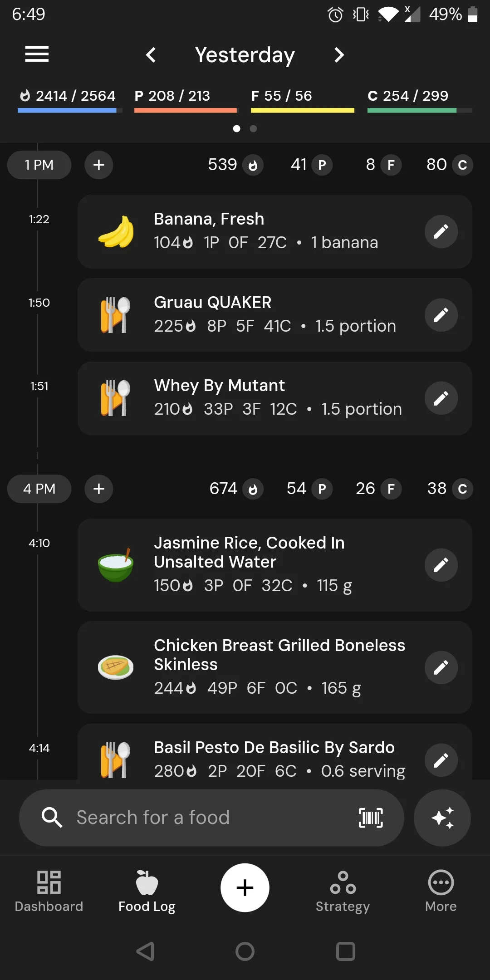Go to the previous day arrow

[x=151, y=55]
